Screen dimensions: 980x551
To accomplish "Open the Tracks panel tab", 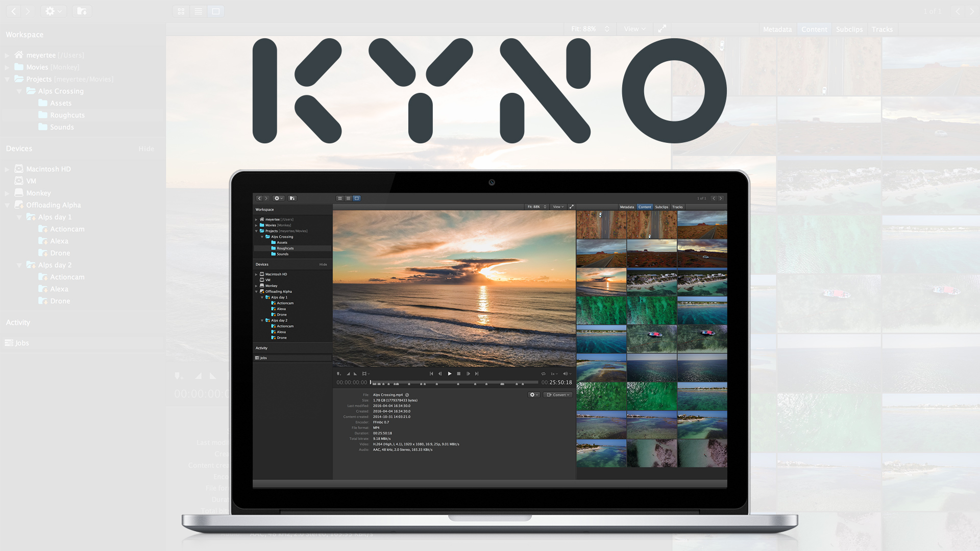I will pos(883,29).
